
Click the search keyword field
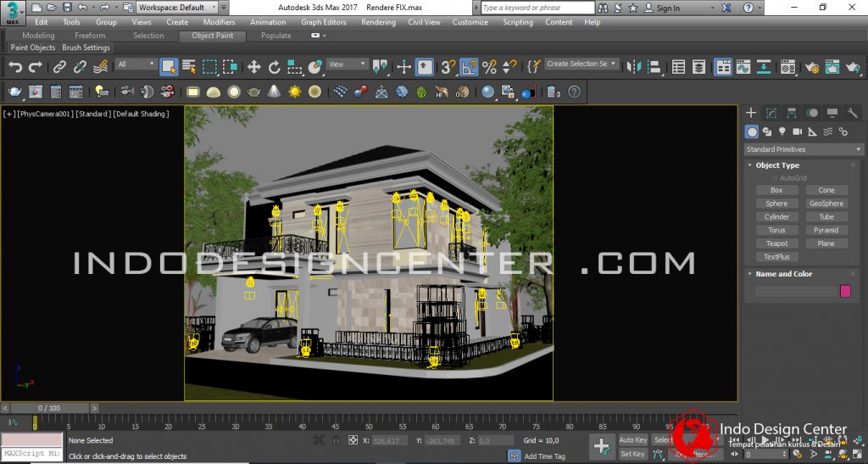[537, 8]
